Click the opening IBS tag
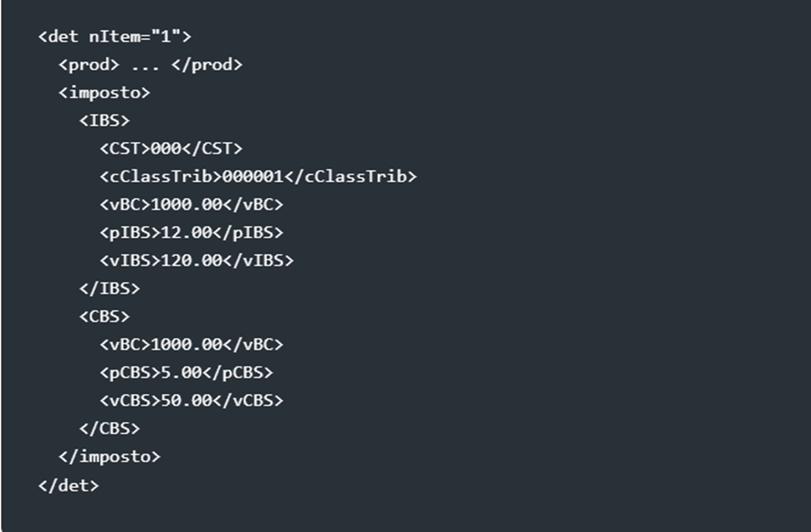Image resolution: width=811 pixels, height=532 pixels. (x=104, y=121)
